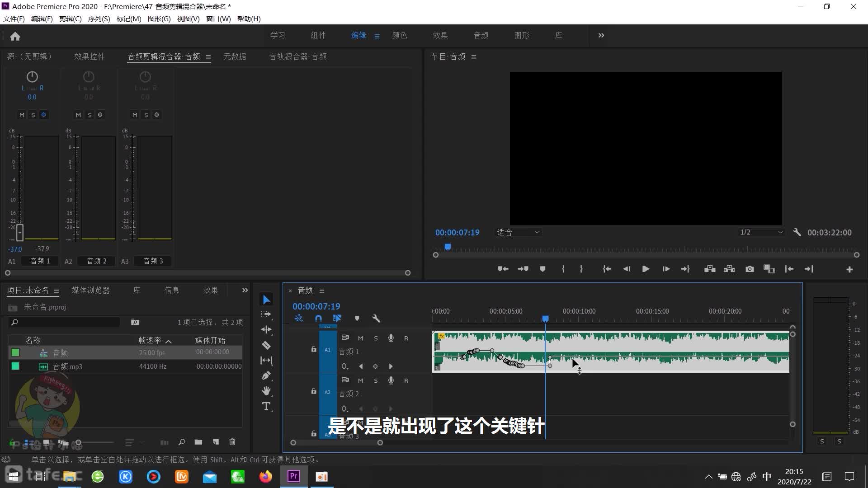Click the 名称 column header
The image size is (868, 488).
click(x=33, y=341)
